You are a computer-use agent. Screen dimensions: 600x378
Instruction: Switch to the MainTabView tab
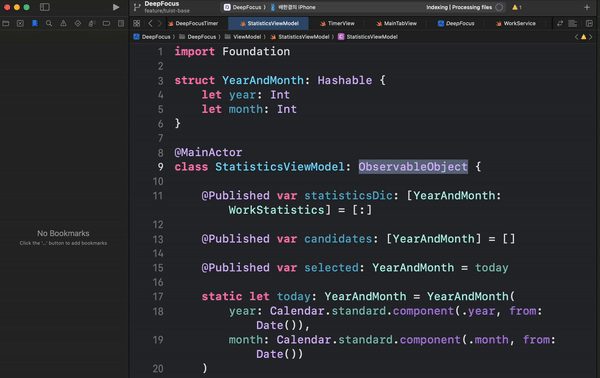[x=396, y=23]
